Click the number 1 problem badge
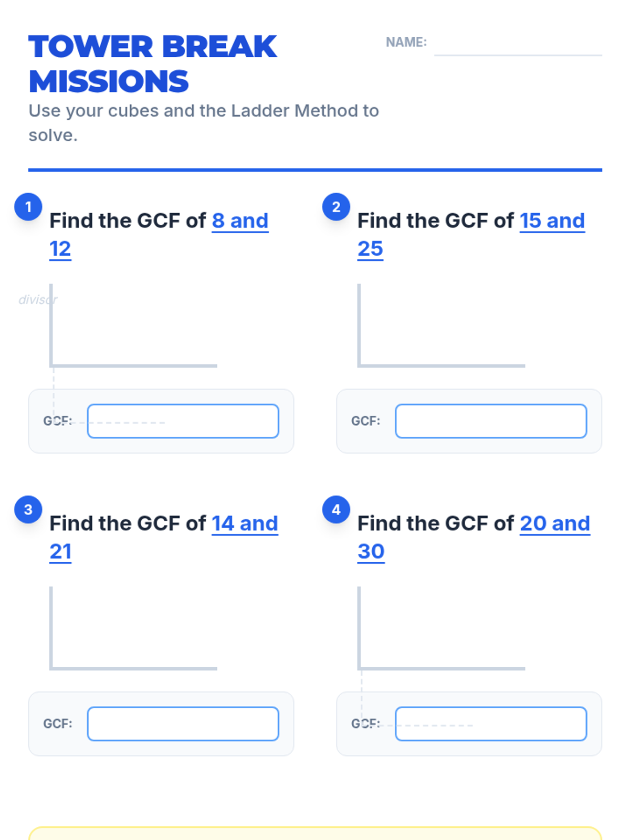Viewport: 630px width, 840px height. (28, 207)
